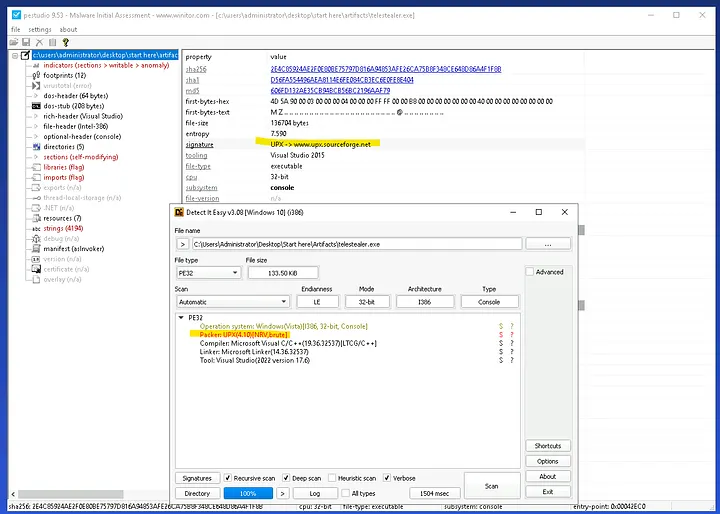Toggle the Recursive scan checkbox
The width and height of the screenshot is (720, 514).
point(228,478)
